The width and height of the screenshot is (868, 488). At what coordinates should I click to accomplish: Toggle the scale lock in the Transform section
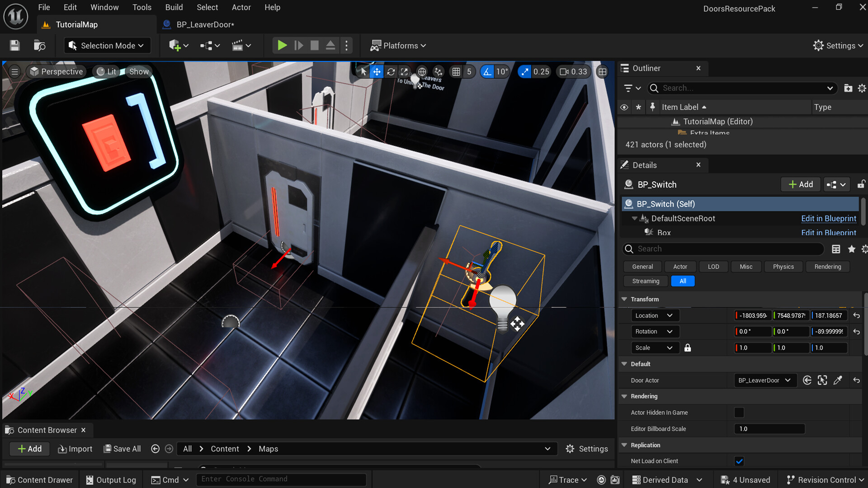[x=688, y=347]
